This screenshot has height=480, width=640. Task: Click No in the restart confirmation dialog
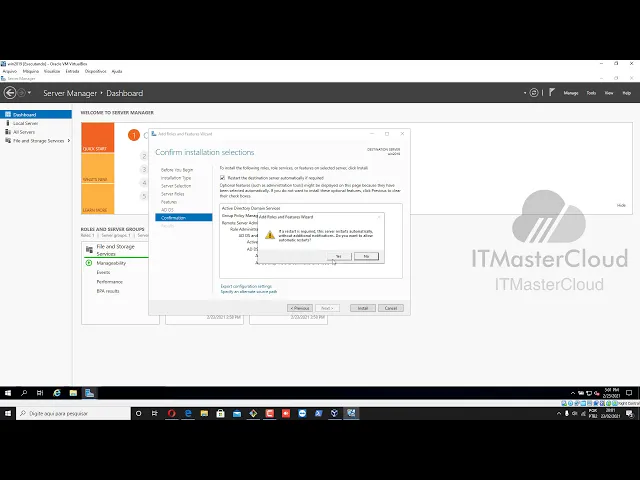pyautogui.click(x=366, y=256)
